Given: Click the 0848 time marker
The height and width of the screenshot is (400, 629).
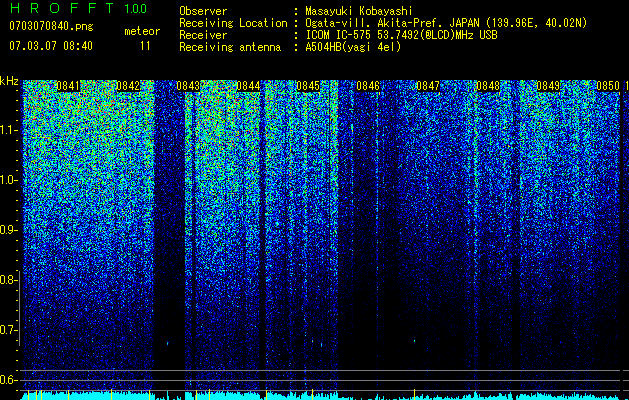Looking at the screenshot, I should click(488, 86).
